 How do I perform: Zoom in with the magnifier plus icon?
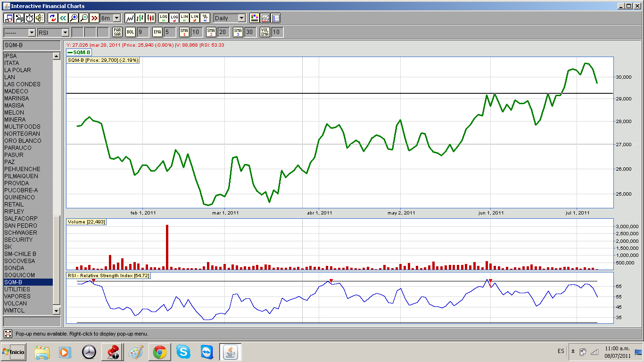coord(73,18)
